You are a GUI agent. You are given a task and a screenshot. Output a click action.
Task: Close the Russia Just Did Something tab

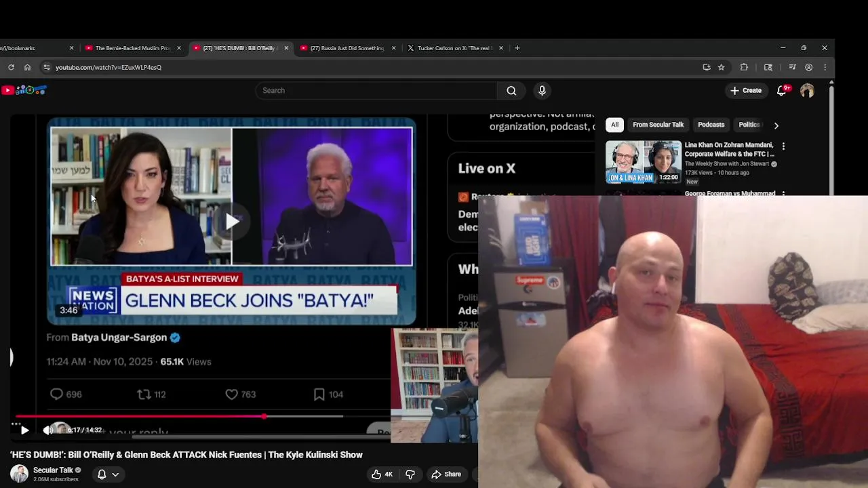pyautogui.click(x=394, y=48)
